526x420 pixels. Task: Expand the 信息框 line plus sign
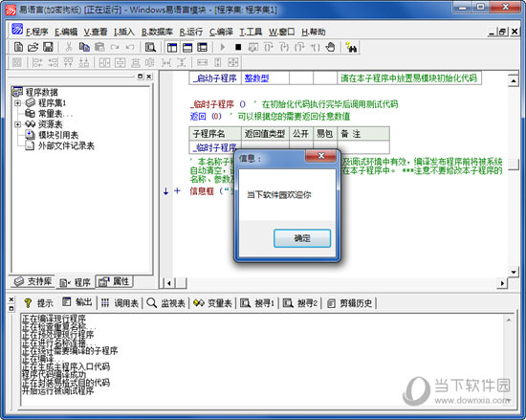(177, 191)
